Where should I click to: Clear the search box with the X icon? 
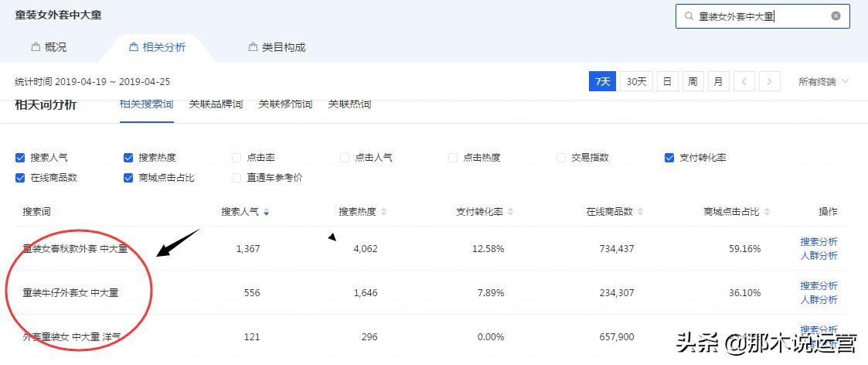point(836,16)
